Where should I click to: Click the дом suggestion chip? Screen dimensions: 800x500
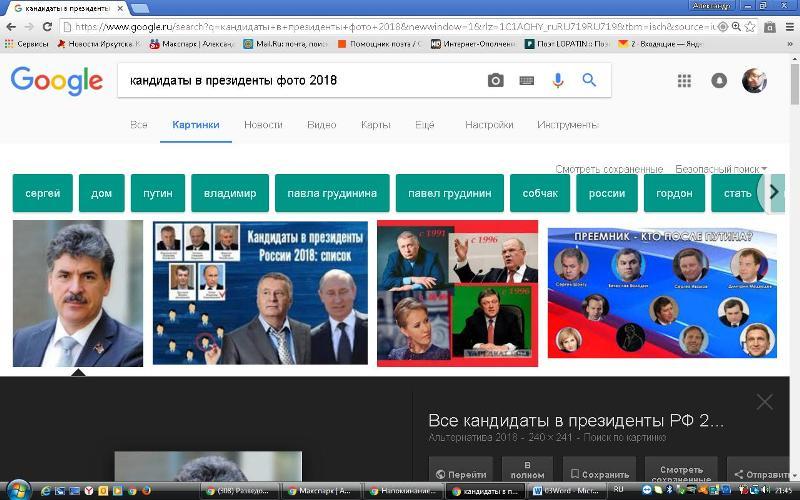(x=102, y=193)
